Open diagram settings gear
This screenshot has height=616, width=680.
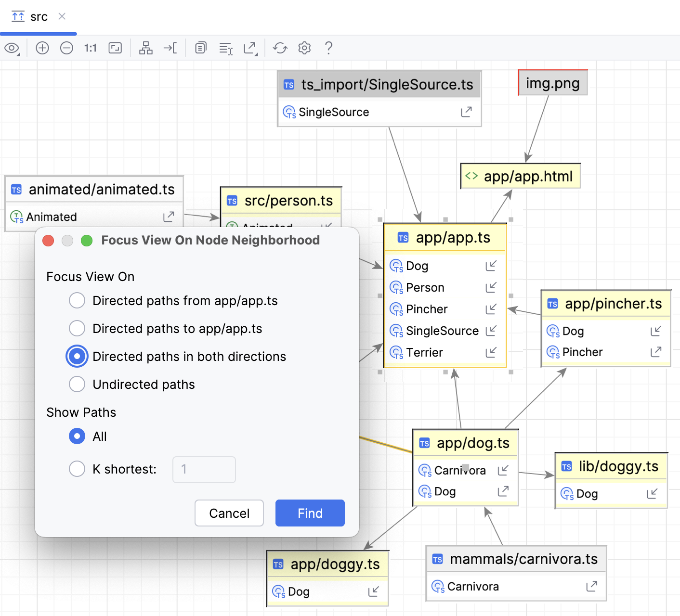[304, 48]
